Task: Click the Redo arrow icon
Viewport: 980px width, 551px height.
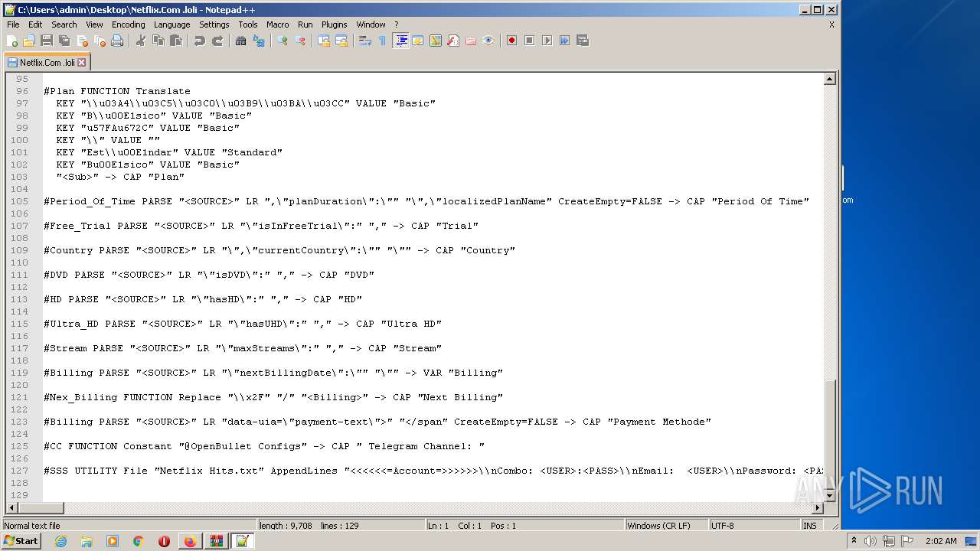Action: click(217, 41)
